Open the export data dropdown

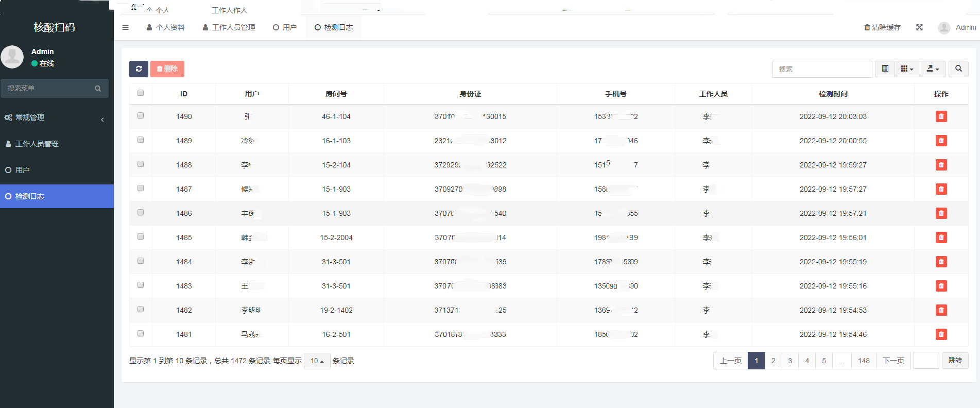[x=933, y=69]
